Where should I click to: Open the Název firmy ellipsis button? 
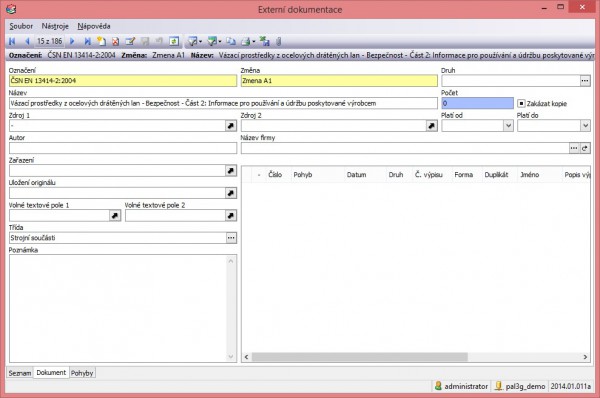click(574, 148)
